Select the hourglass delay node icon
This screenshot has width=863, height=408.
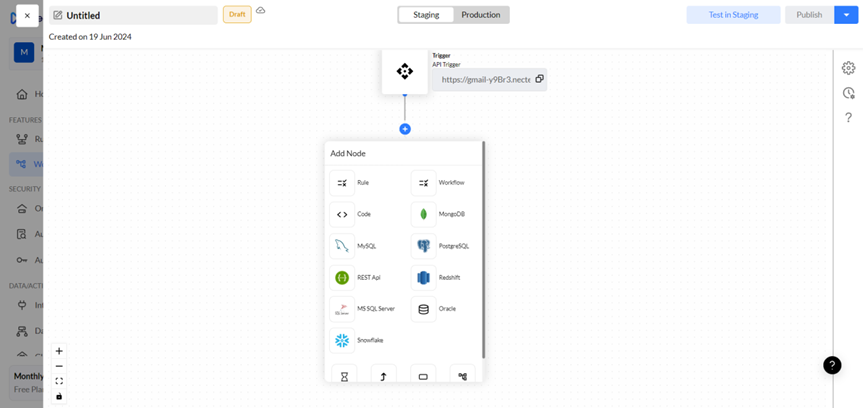click(344, 374)
